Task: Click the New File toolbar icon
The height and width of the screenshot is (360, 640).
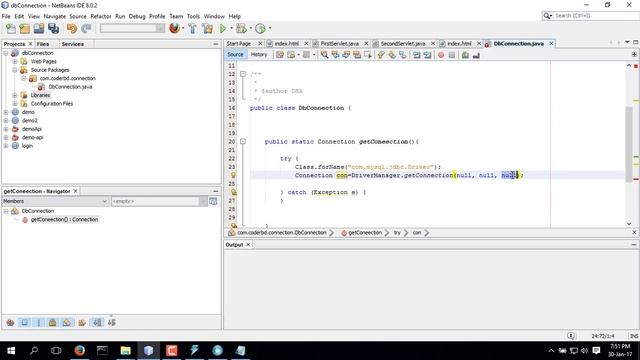Action: [x=11, y=29]
